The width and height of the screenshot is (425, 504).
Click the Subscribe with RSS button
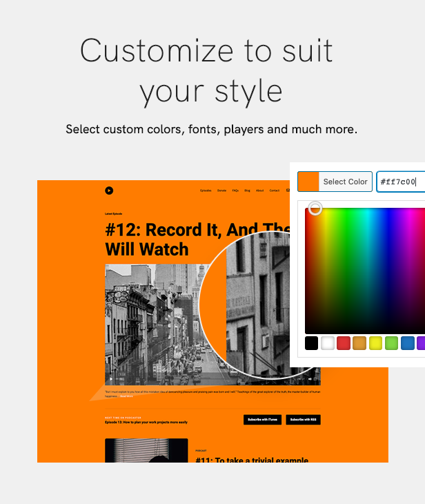303,420
